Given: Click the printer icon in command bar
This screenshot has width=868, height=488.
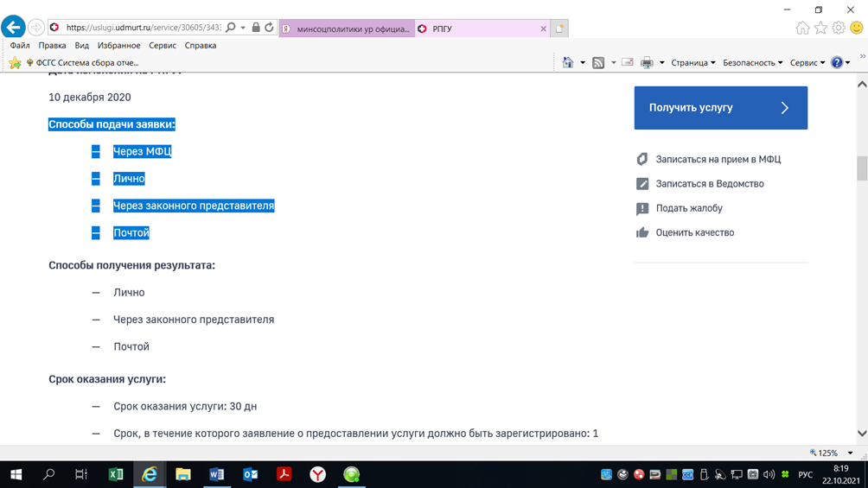Looking at the screenshot, I should point(647,63).
